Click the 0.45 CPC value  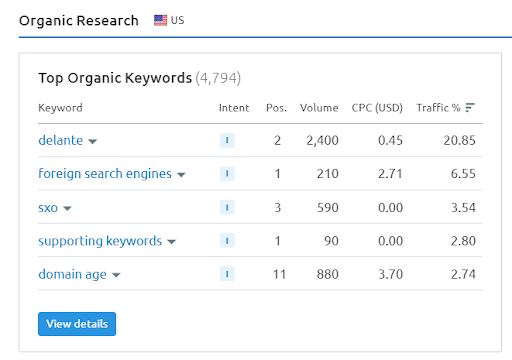click(x=390, y=141)
